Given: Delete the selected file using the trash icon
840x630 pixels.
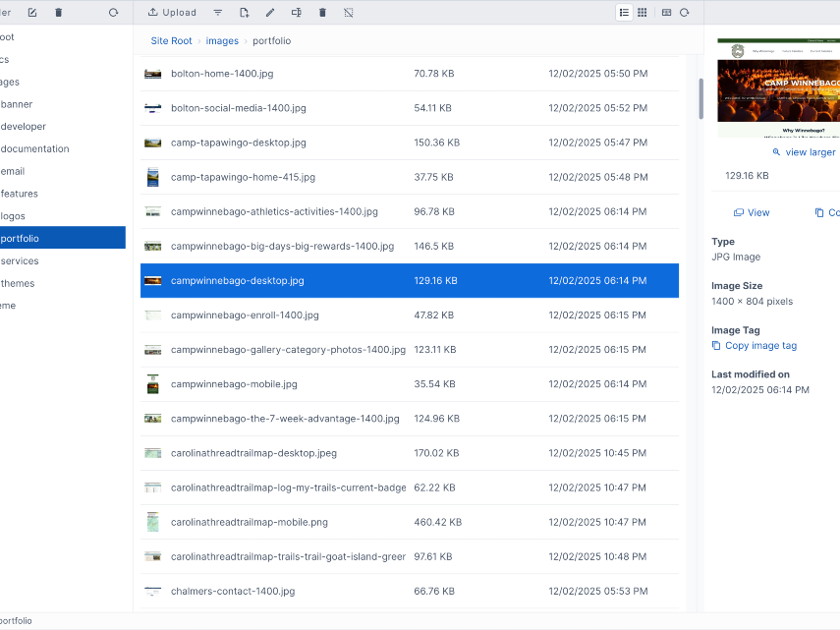Looking at the screenshot, I should (x=322, y=12).
